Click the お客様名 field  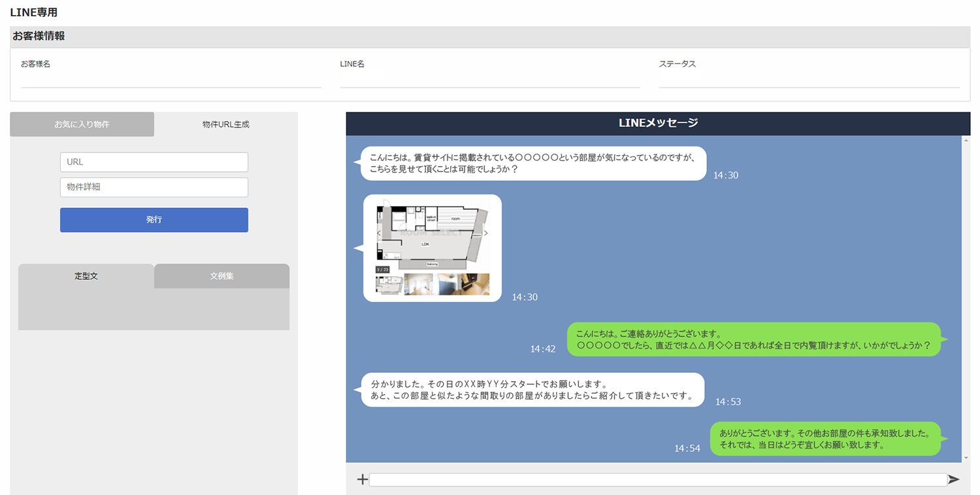170,78
